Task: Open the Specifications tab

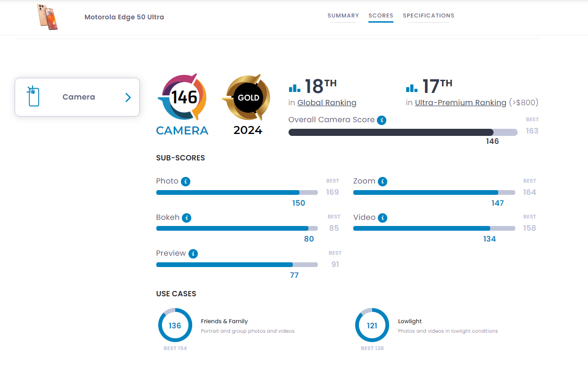Action: 428,16
